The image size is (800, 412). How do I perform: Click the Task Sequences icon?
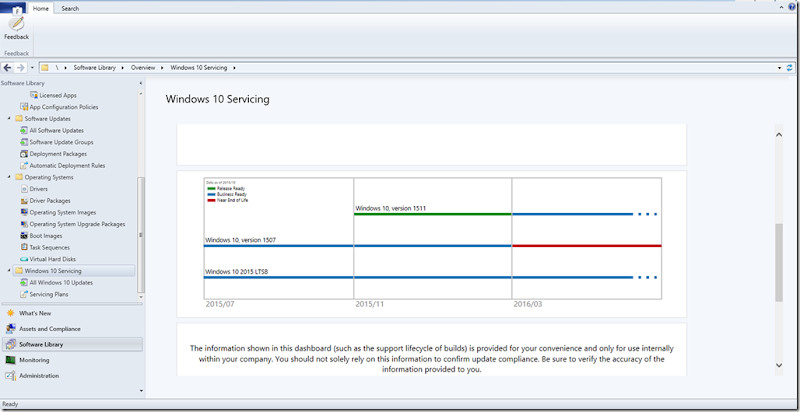click(x=24, y=248)
